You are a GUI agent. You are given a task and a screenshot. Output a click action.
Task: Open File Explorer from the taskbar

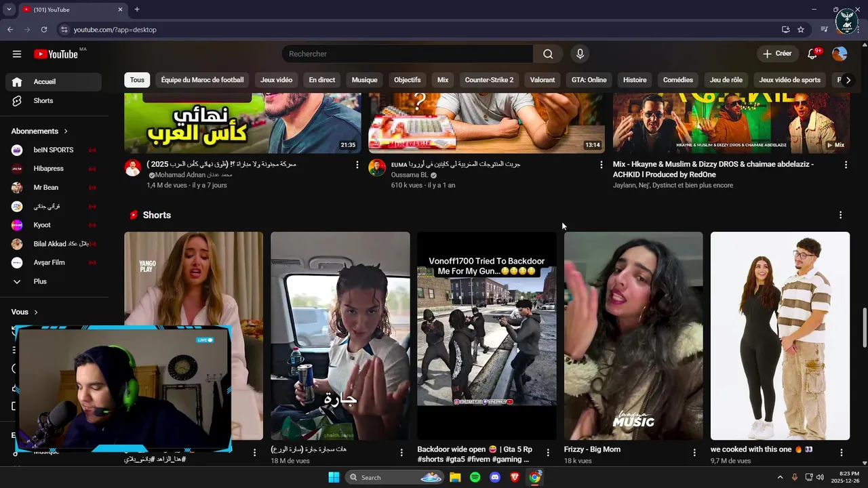click(x=455, y=477)
